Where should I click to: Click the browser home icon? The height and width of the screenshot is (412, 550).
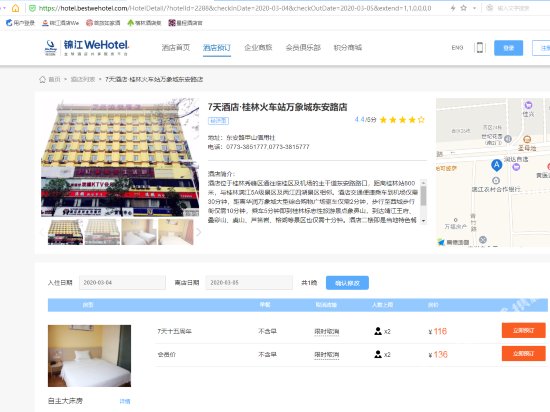15,8
